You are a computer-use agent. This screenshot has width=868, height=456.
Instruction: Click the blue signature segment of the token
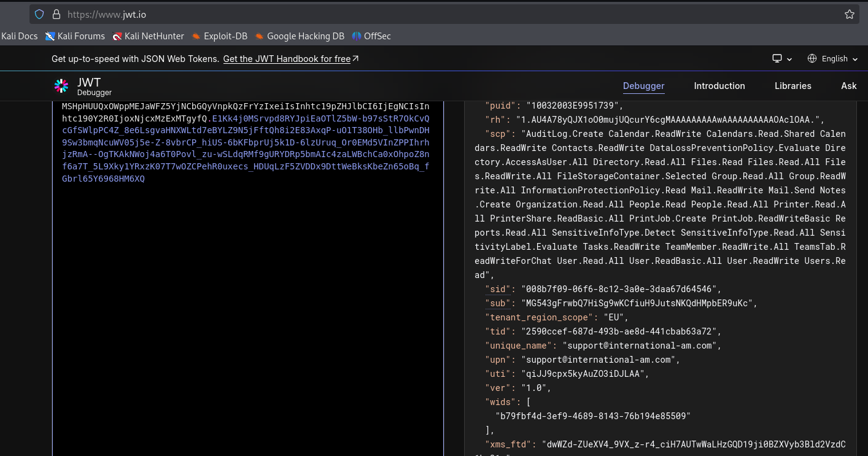[x=246, y=149]
